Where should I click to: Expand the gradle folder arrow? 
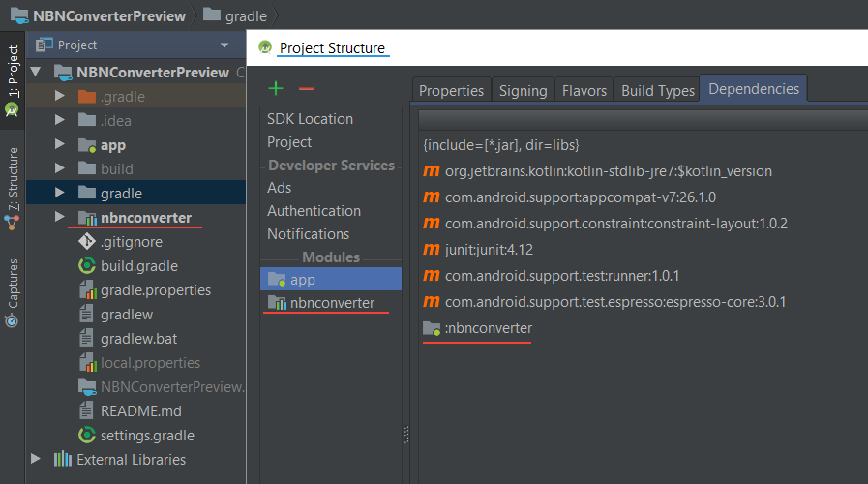[60, 193]
